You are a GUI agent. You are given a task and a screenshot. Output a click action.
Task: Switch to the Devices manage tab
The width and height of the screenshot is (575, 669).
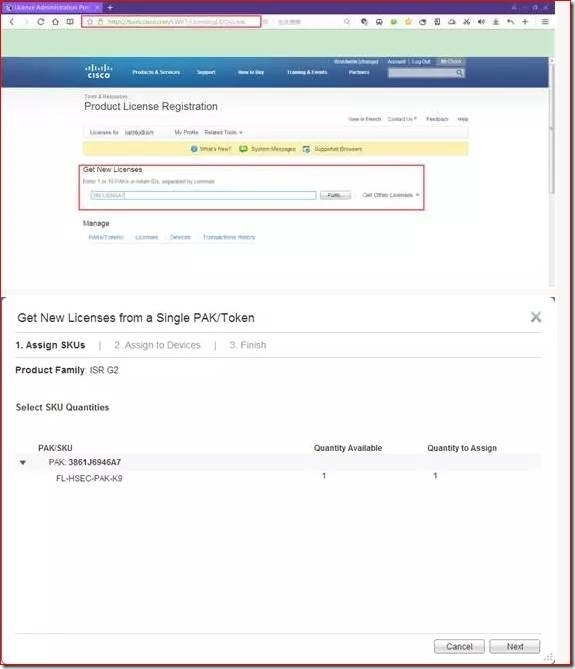180,237
